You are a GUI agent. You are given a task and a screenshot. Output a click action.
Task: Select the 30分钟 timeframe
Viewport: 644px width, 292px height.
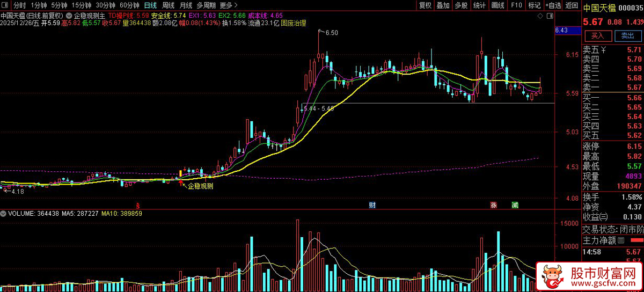pos(106,5)
